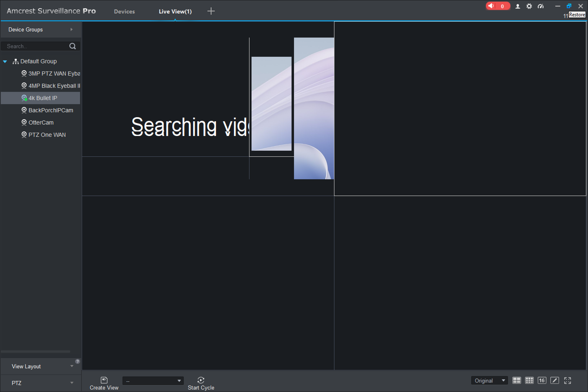588x392 pixels.
Task: Click the settings gear icon
Action: (x=529, y=6)
